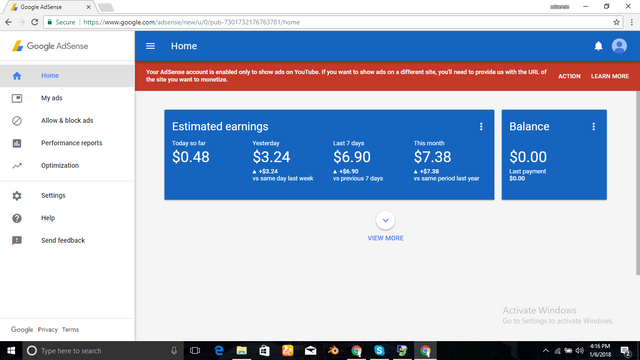Open the Terms link in footer
The image size is (640, 360).
pyautogui.click(x=70, y=330)
